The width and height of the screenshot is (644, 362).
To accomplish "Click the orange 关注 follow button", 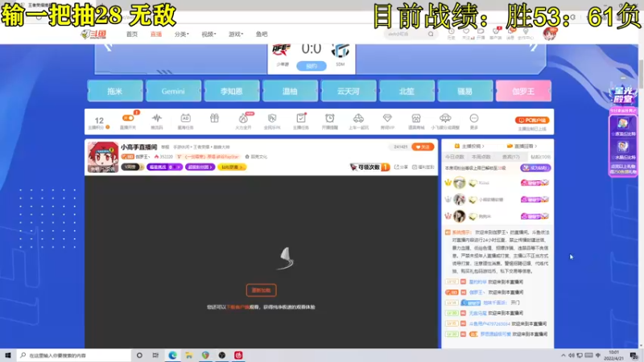I will (x=423, y=146).
